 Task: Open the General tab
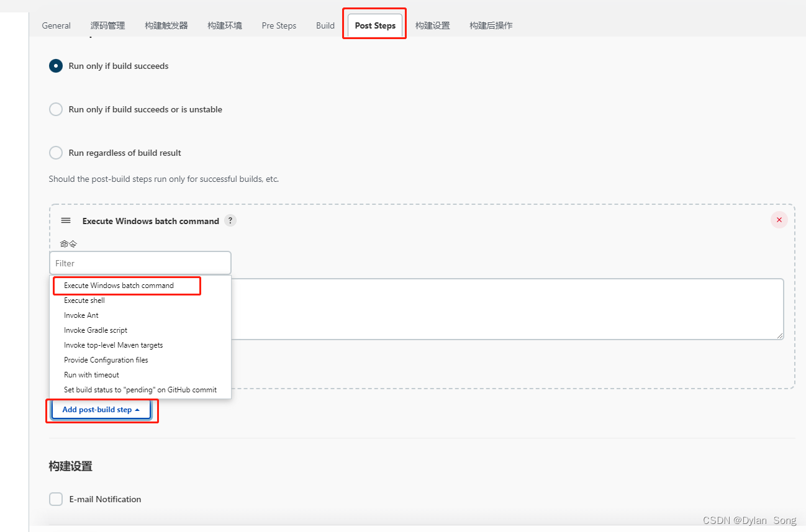point(56,25)
